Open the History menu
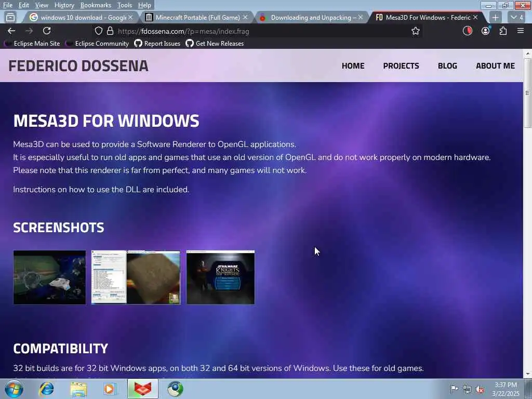This screenshot has height=399, width=532. [x=64, y=5]
